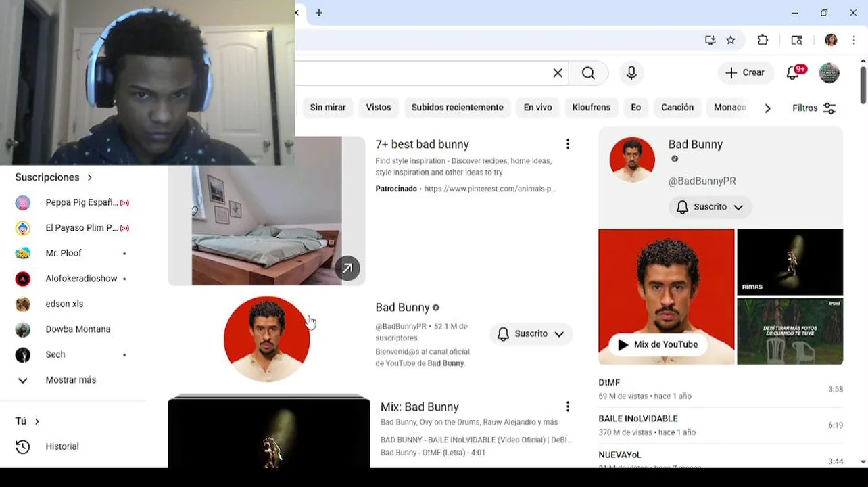Start voice search with the microphone icon
The image size is (868, 487).
coord(631,73)
